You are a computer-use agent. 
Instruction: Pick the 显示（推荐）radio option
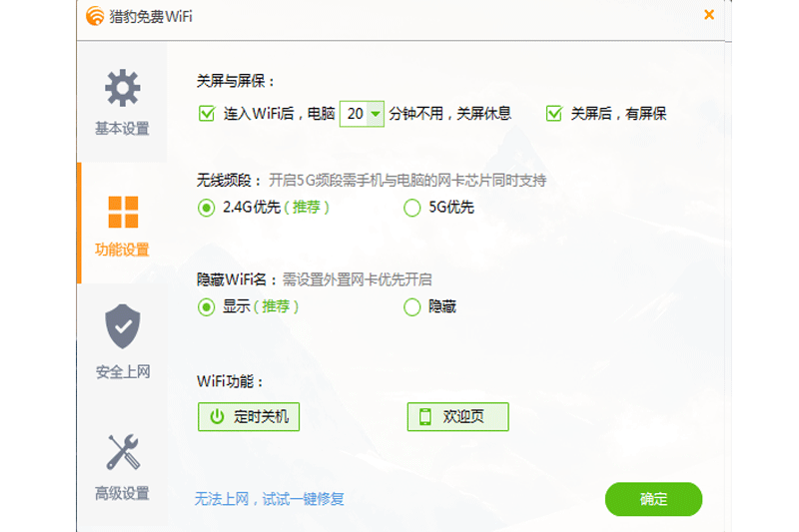pos(207,307)
